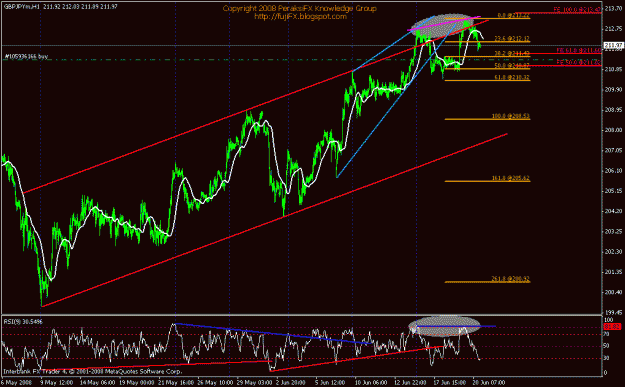Image resolution: width=625 pixels, height=387 pixels.
Task: Select the #105936366 buy order label
Action: 26,57
